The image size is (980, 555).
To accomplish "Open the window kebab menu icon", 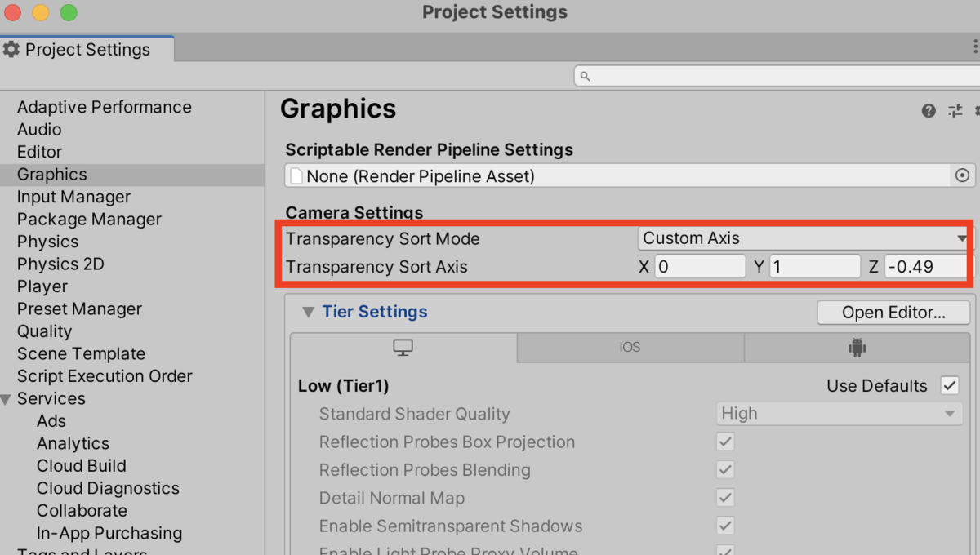I will [x=976, y=48].
